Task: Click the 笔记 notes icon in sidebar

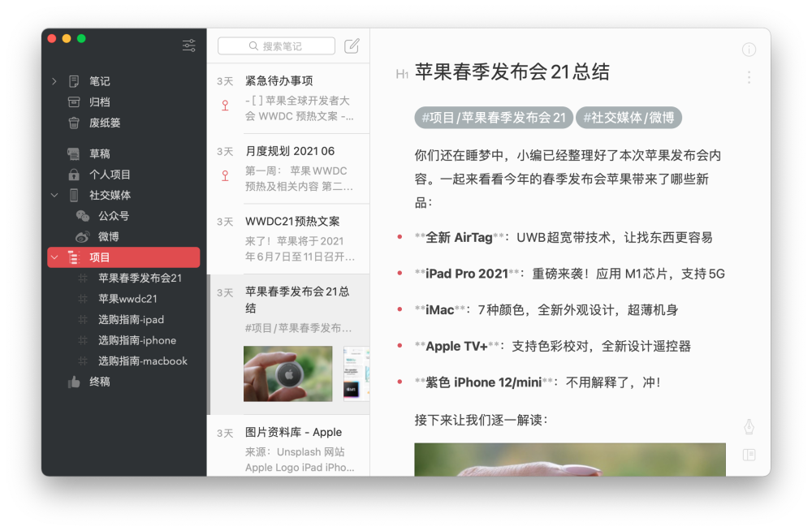Action: (x=74, y=81)
